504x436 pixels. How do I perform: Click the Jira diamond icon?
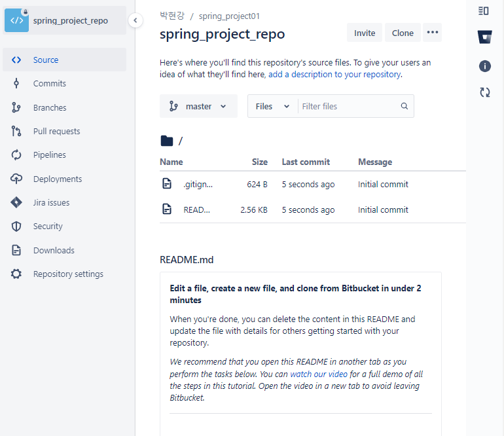pos(16,202)
